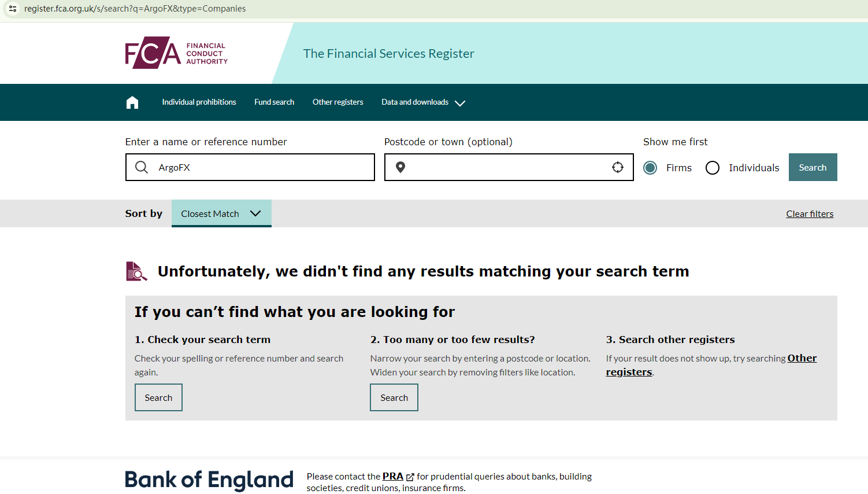Image resolution: width=868 pixels, height=494 pixels.
Task: Click the site info icon in address bar
Action: click(x=13, y=9)
